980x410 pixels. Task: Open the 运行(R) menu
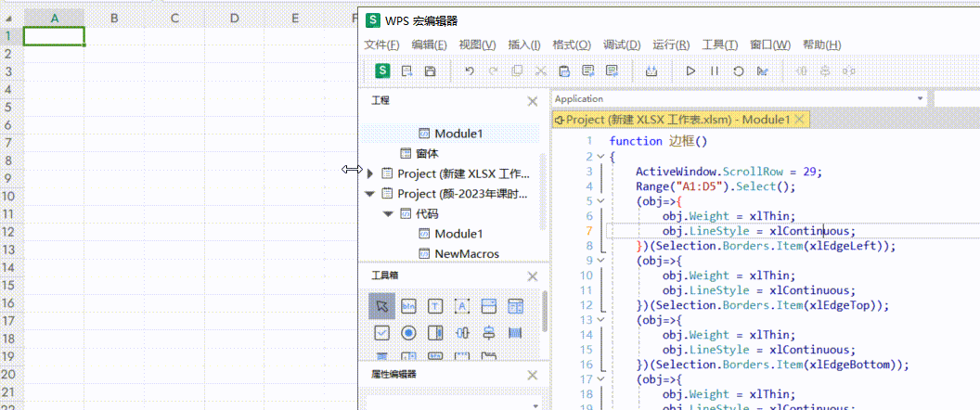(x=671, y=45)
